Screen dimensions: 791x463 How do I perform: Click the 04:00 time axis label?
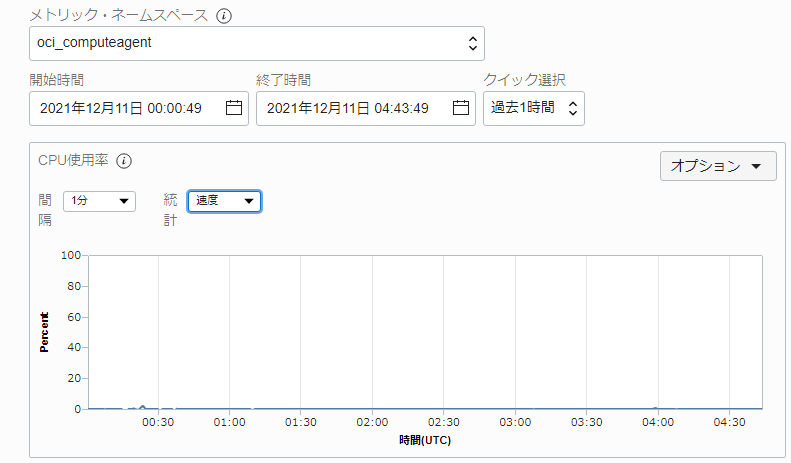tap(658, 422)
